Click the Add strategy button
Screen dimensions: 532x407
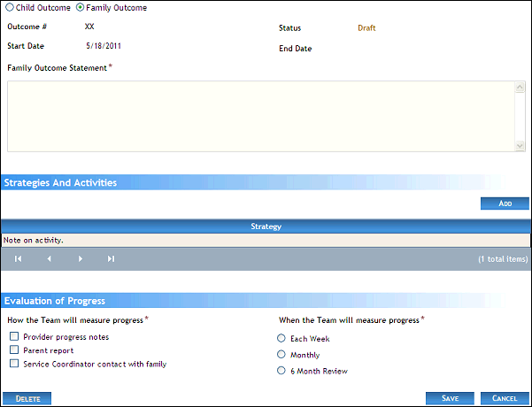pos(505,203)
